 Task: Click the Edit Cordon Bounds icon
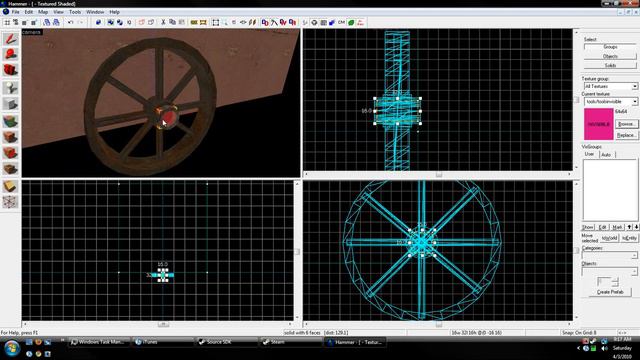[x=203, y=22]
